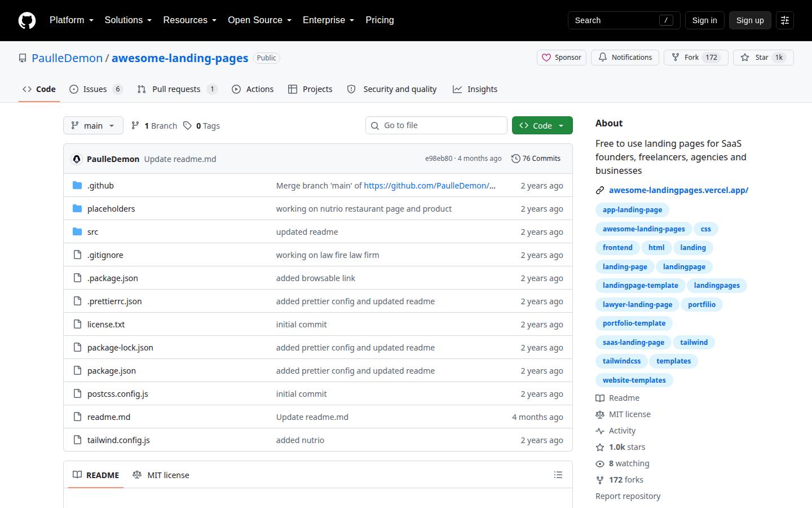This screenshot has height=508, width=812.
Task: Open the README outline list icon
Action: pos(558,475)
